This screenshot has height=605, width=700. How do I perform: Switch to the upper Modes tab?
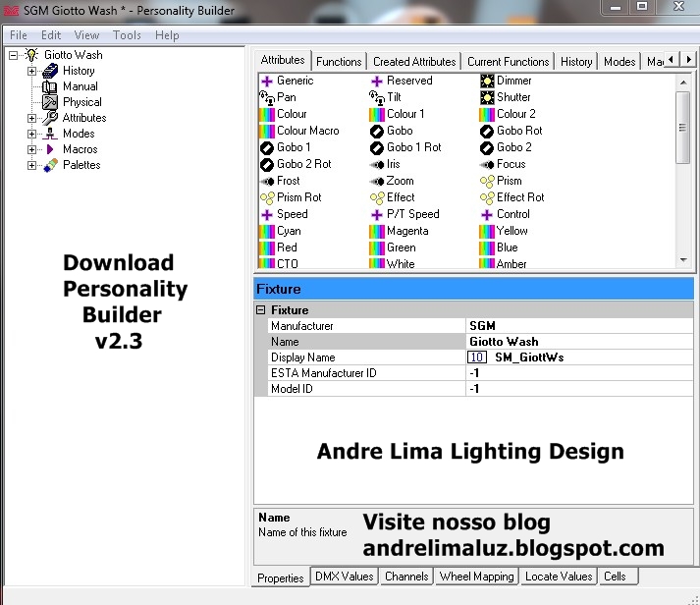pyautogui.click(x=619, y=62)
